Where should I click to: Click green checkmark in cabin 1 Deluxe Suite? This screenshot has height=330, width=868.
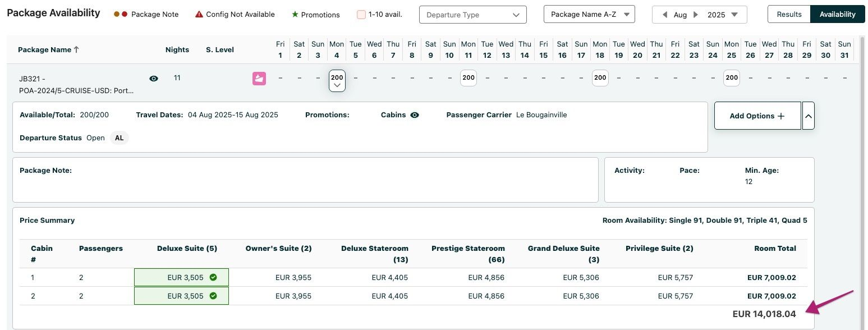tap(213, 277)
